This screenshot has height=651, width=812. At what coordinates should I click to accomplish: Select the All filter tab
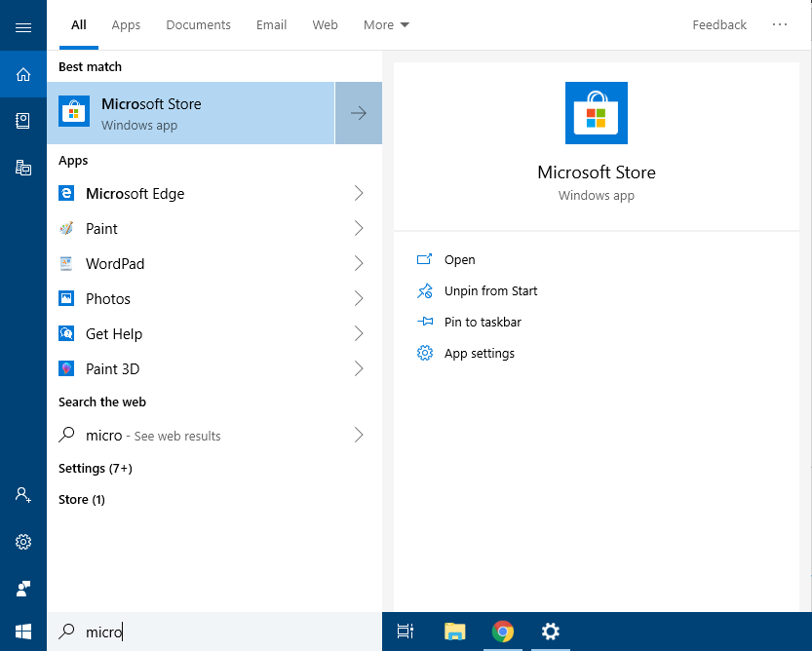point(79,25)
